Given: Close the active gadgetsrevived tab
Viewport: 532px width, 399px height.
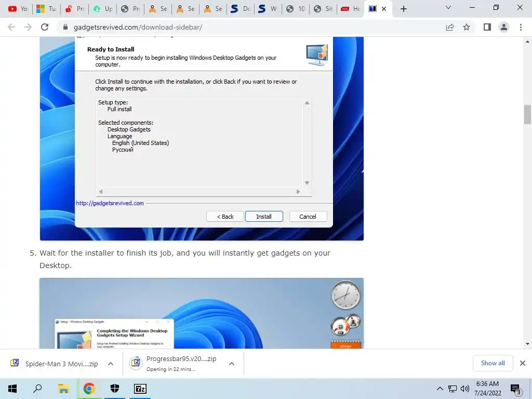Looking at the screenshot, I should [x=384, y=9].
